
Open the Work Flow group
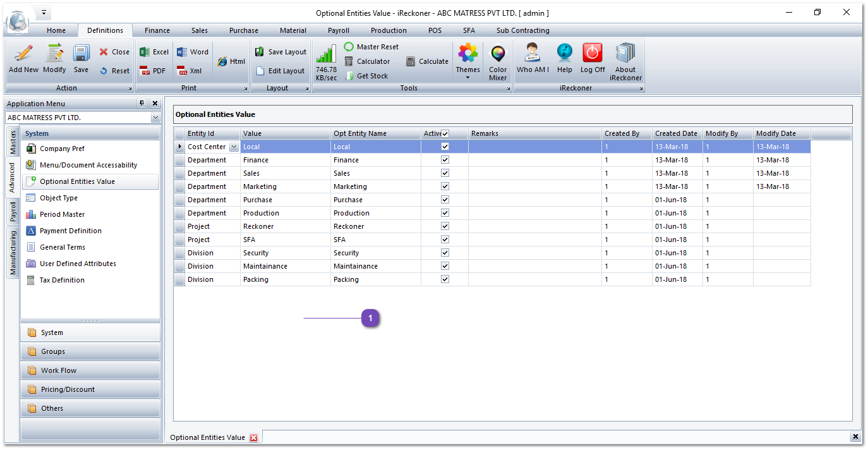coord(59,370)
